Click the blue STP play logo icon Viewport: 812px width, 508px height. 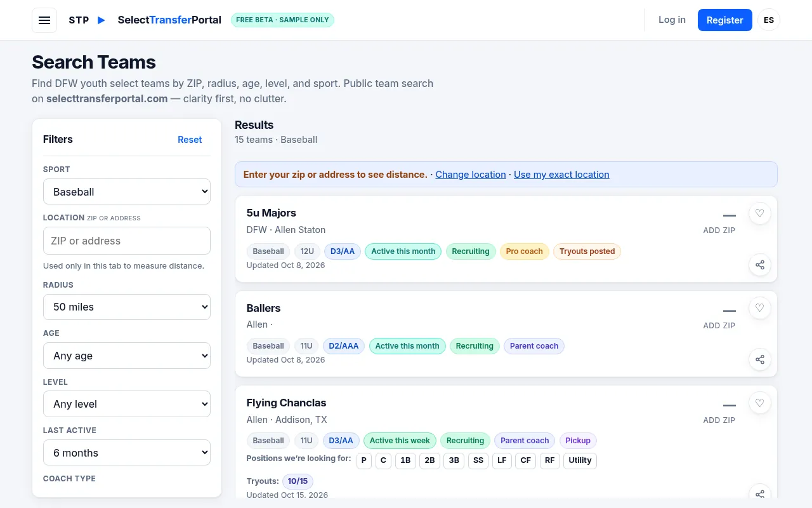pyautogui.click(x=101, y=20)
